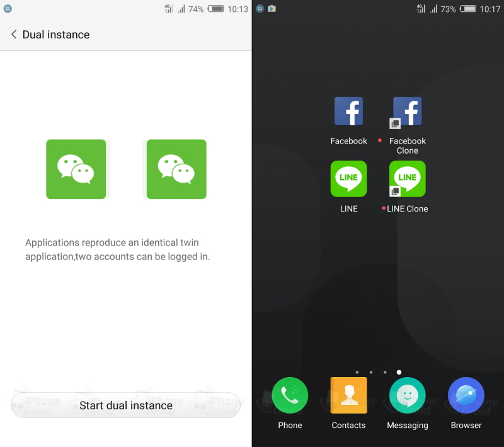
Task: Tap the 'Applications reproduce an identical twin' description
Action: 118,249
